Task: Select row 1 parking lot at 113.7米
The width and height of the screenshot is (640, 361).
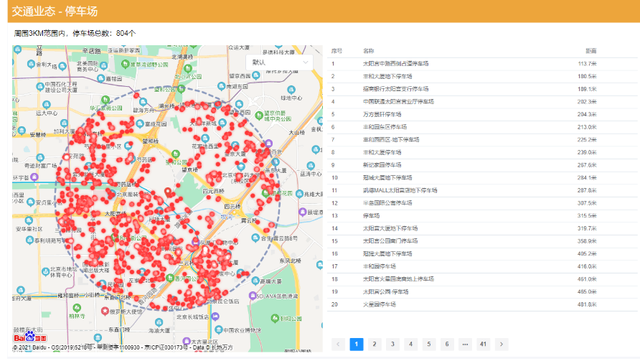Action: [482, 64]
